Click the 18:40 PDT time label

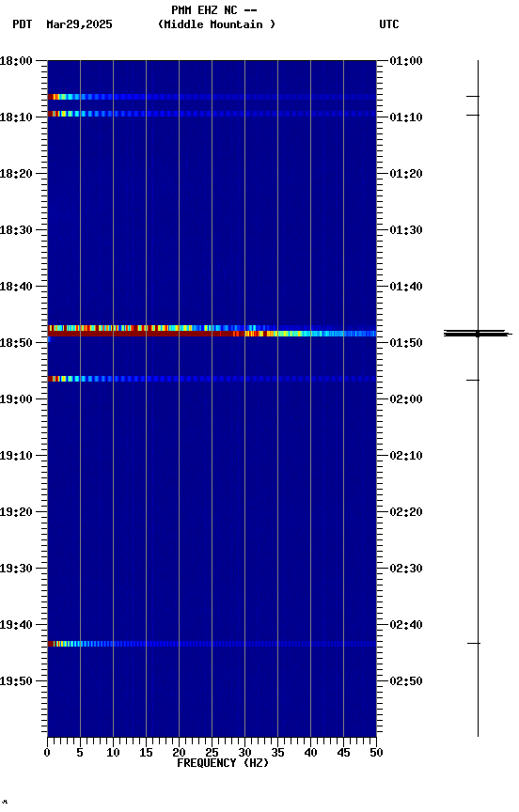(16, 287)
